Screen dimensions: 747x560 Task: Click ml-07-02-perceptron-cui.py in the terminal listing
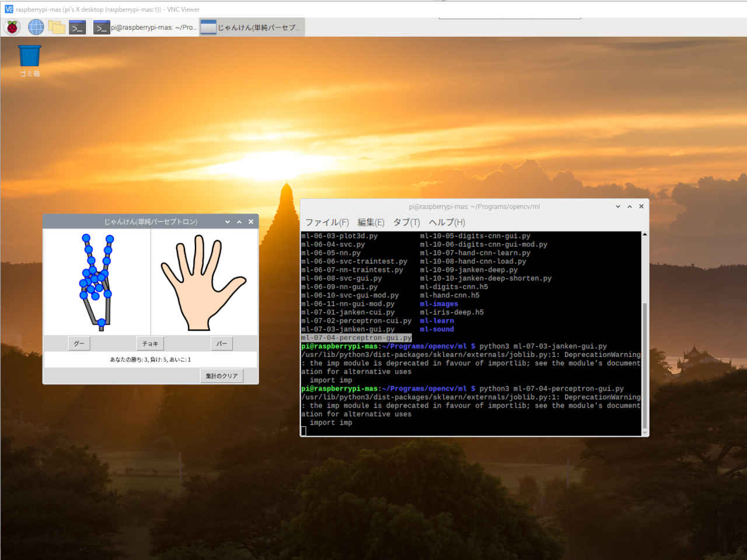(357, 321)
